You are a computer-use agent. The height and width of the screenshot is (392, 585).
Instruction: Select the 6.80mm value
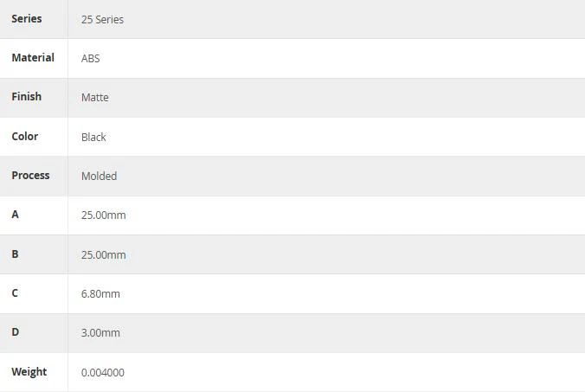pos(100,294)
